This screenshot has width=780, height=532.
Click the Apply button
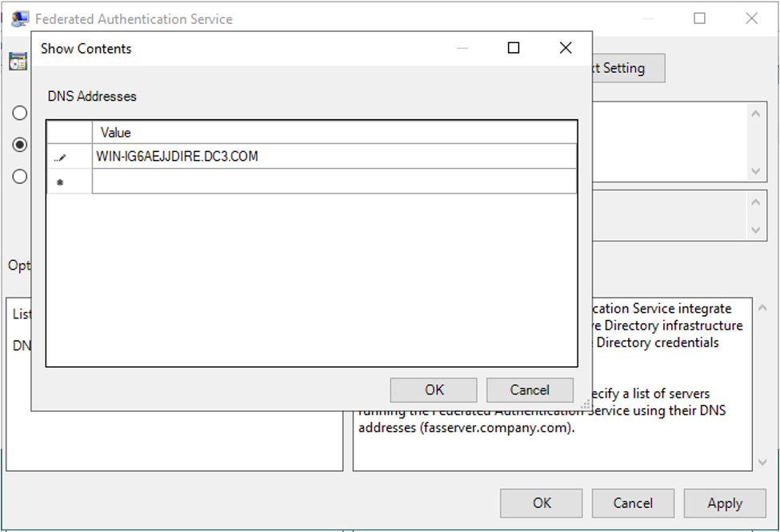pyautogui.click(x=724, y=503)
